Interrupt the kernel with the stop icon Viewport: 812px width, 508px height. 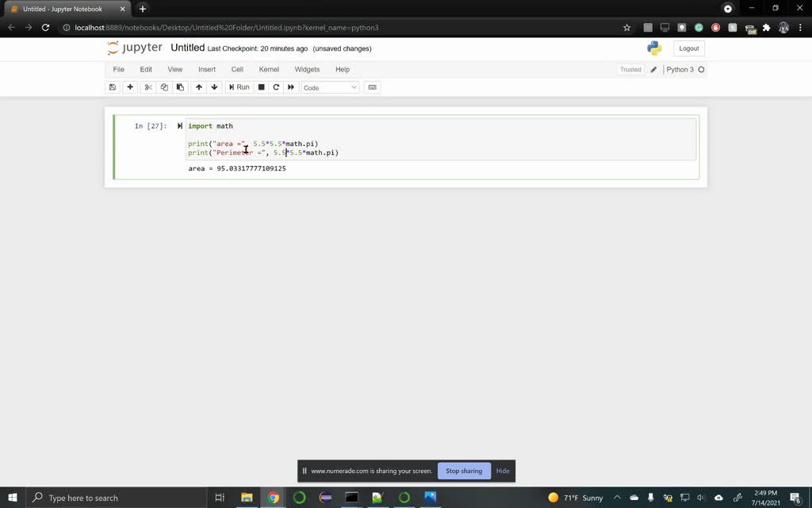click(x=262, y=87)
